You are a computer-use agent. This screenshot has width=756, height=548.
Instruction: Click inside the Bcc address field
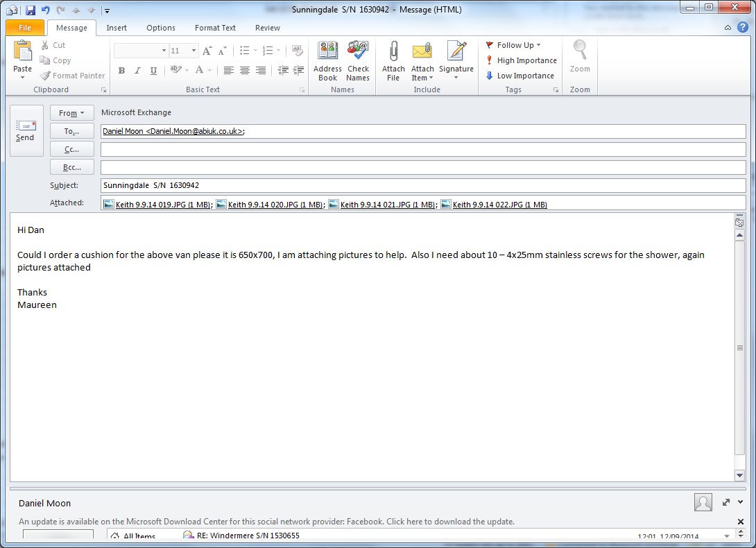pos(423,167)
